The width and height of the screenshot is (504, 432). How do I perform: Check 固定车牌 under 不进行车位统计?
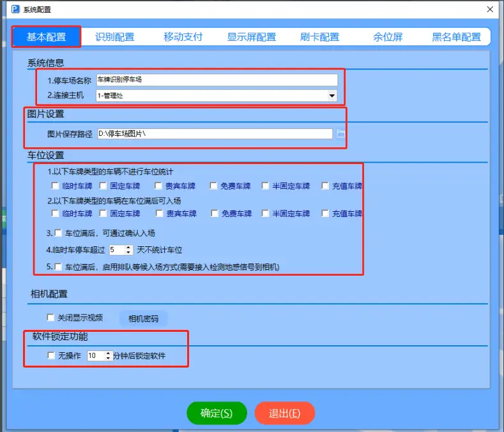(103, 186)
